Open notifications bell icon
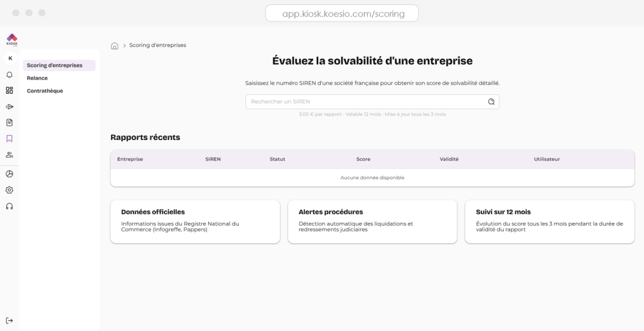 9,75
